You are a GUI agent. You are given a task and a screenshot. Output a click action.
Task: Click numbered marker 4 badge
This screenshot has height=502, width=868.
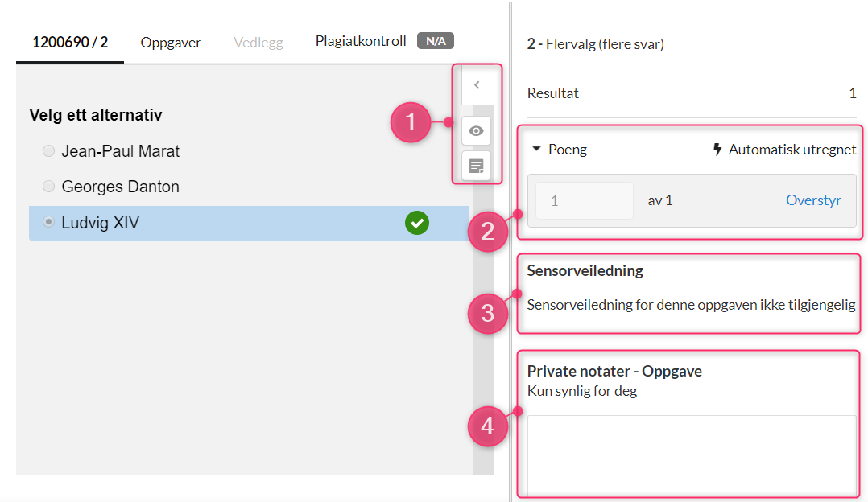(488, 426)
